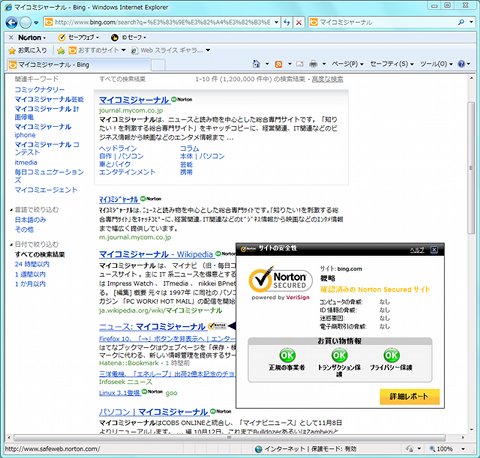The height and width of the screenshot is (458, 480).
Task: Click the Home icon in command bar
Action: [256, 64]
